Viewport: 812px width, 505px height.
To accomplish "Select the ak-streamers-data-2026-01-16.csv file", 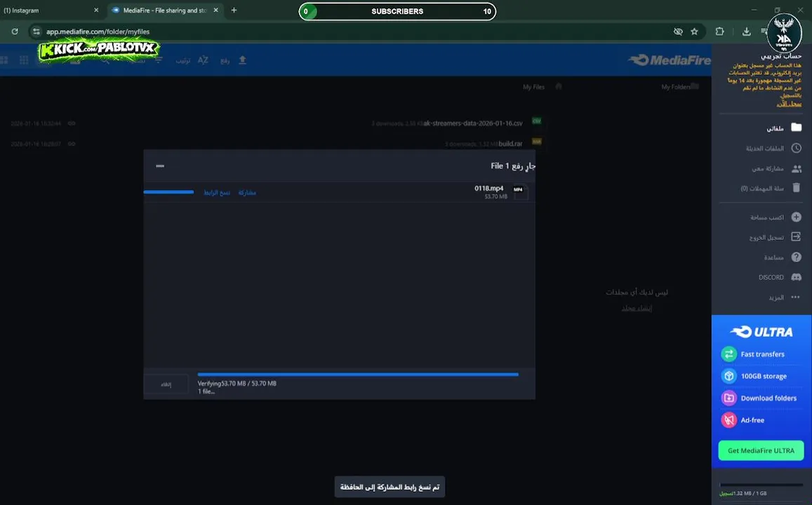I will (x=473, y=123).
